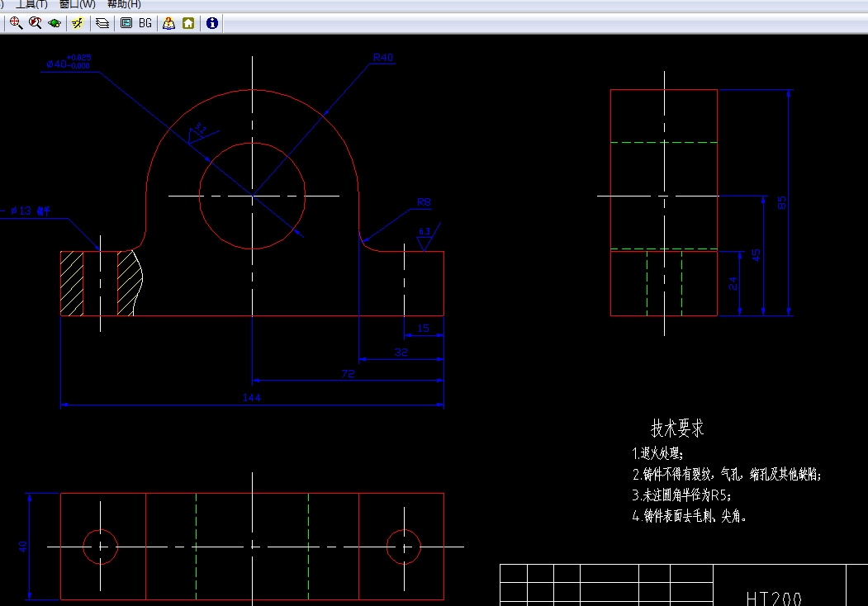
Task: Click the 24 height dimension text
Action: tap(733, 284)
